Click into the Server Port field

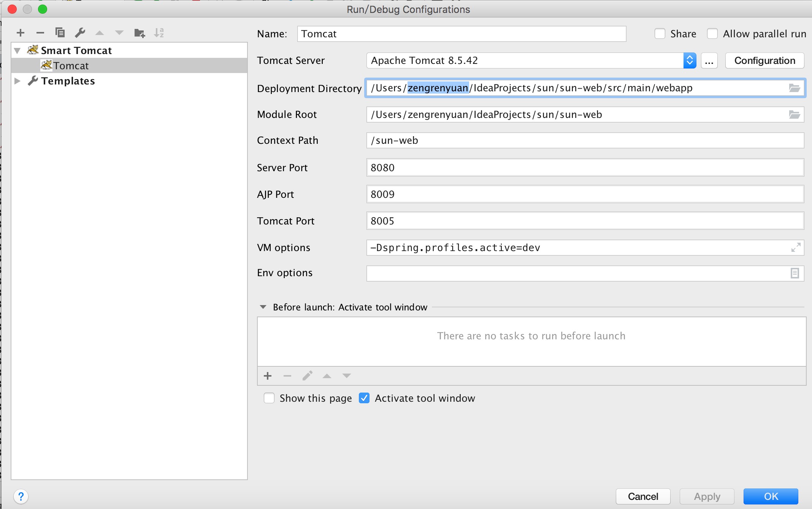tap(585, 168)
